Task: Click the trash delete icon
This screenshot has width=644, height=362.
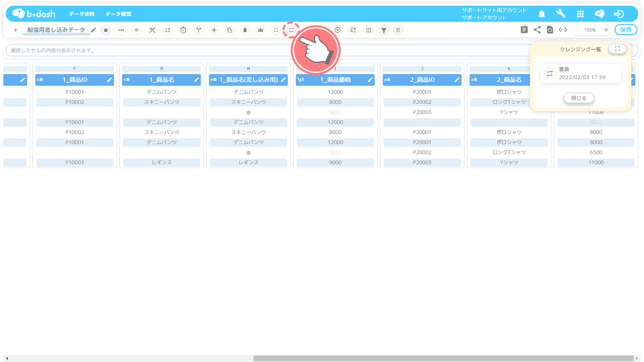Action: pyautogui.click(x=245, y=30)
